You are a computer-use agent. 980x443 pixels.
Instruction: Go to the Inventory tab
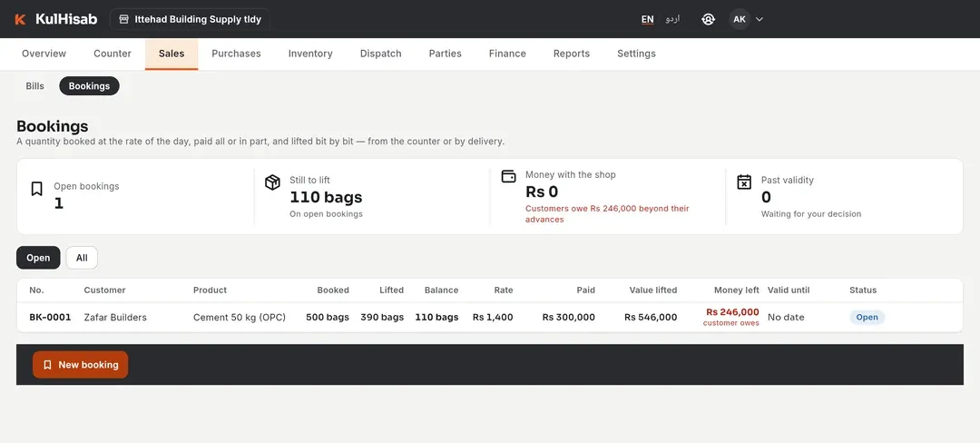pos(310,54)
